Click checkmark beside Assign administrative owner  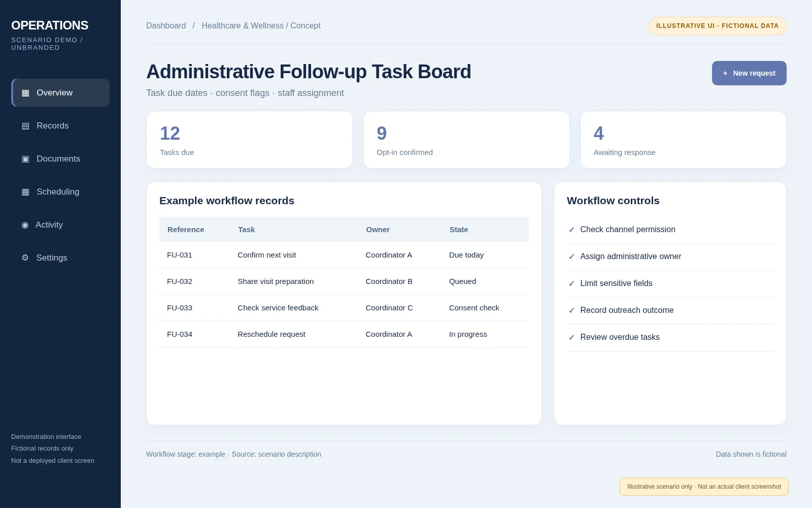tap(571, 257)
